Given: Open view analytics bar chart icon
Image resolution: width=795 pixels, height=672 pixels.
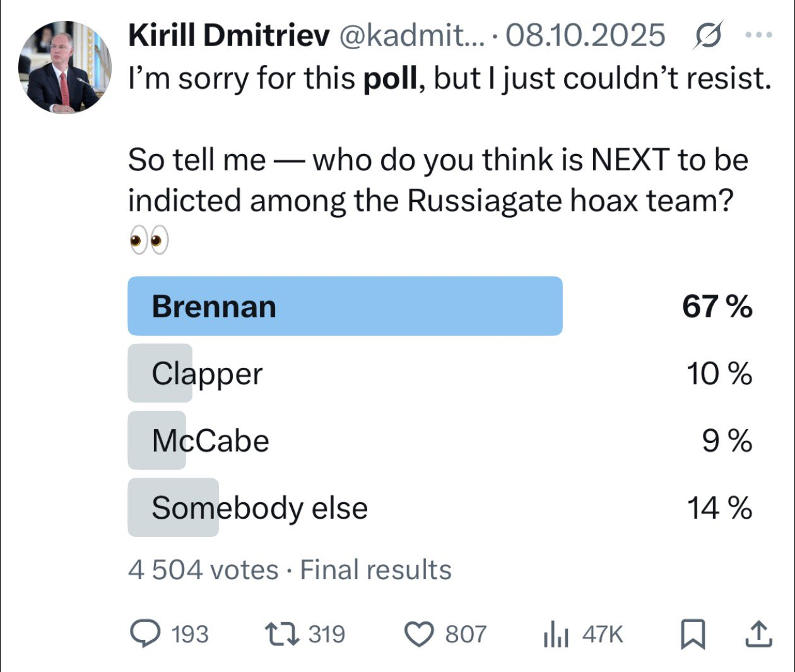Looking at the screenshot, I should coord(556,634).
